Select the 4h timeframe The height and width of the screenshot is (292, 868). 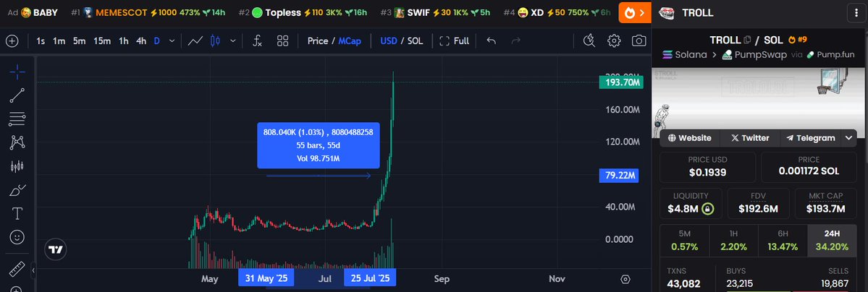click(x=141, y=41)
